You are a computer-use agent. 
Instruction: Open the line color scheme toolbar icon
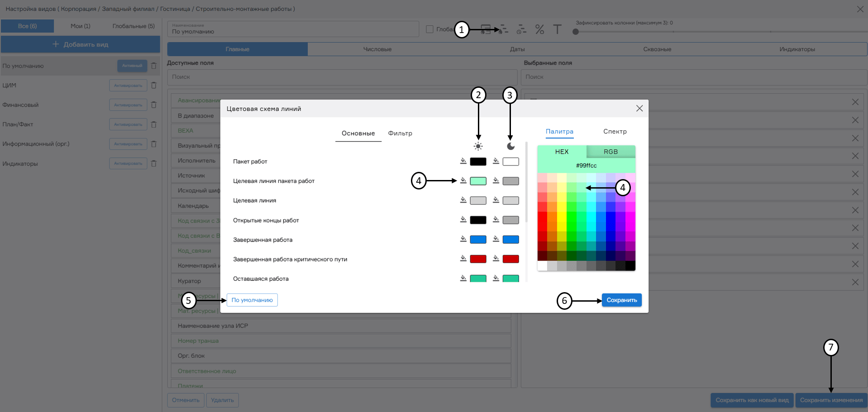pyautogui.click(x=503, y=30)
